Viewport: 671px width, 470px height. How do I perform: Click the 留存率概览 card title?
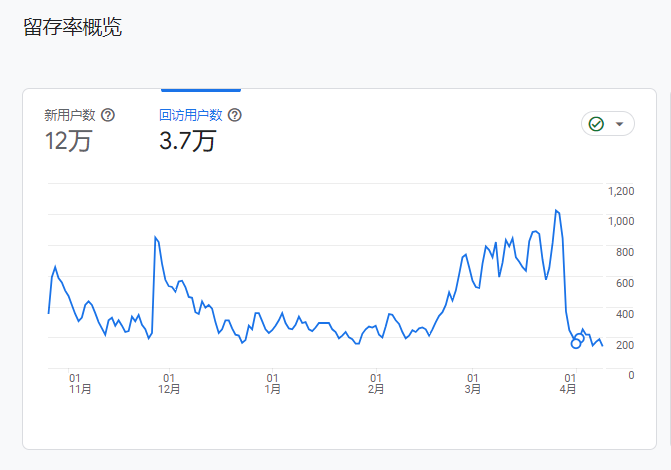click(x=72, y=27)
